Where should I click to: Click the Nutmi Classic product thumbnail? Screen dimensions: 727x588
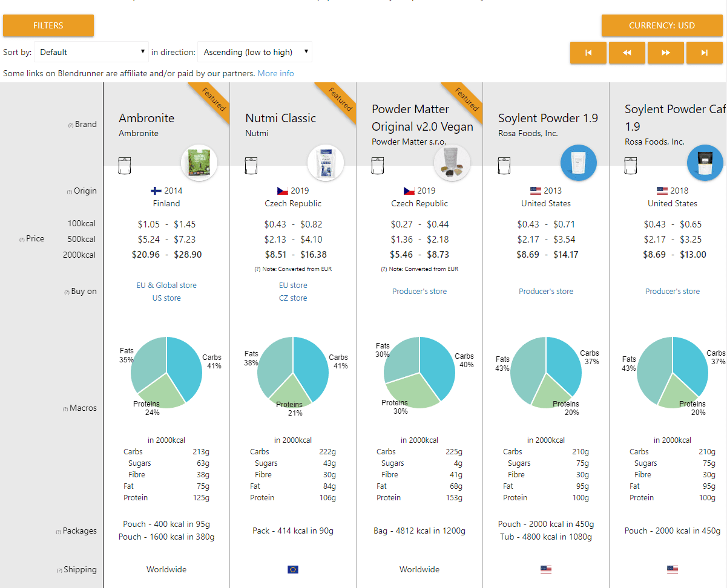coord(326,163)
